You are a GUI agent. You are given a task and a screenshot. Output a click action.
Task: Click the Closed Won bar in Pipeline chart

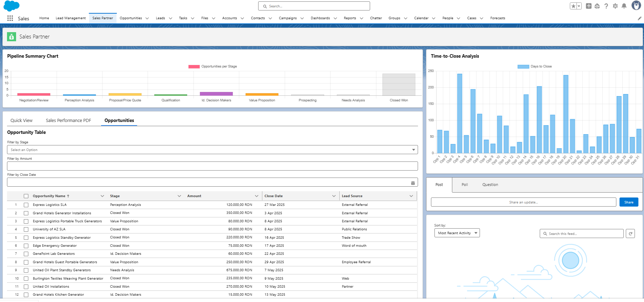click(399, 85)
